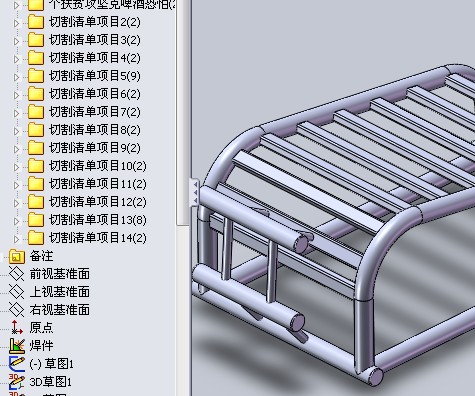Click folder icon of 切割清单项目7(2)
The height and width of the screenshot is (396, 475).
point(36,112)
